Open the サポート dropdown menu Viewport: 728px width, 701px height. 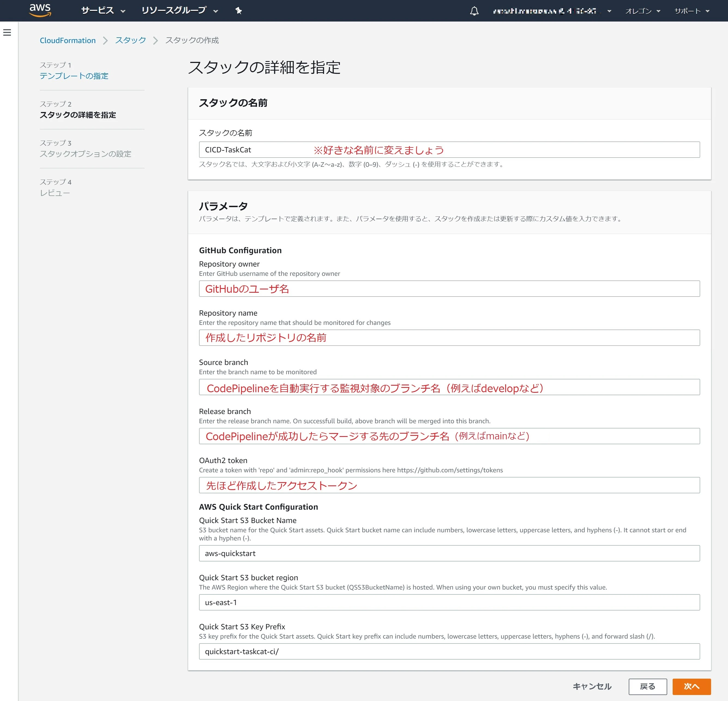(692, 11)
